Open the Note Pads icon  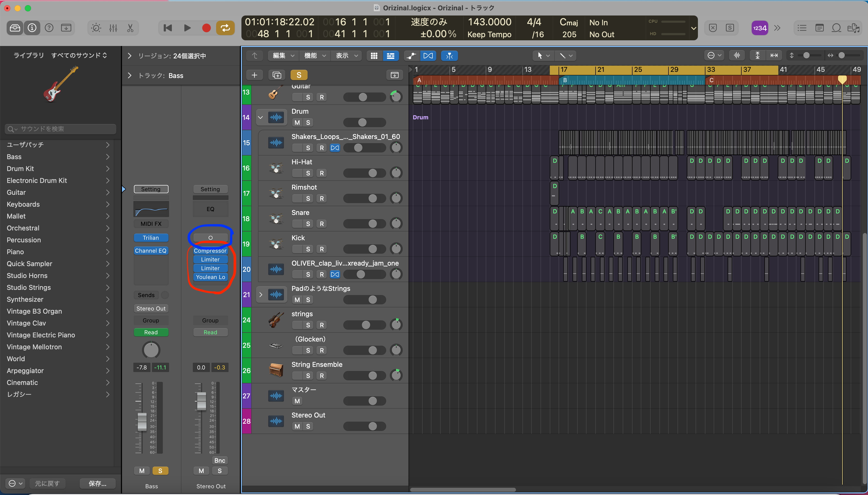tap(819, 28)
